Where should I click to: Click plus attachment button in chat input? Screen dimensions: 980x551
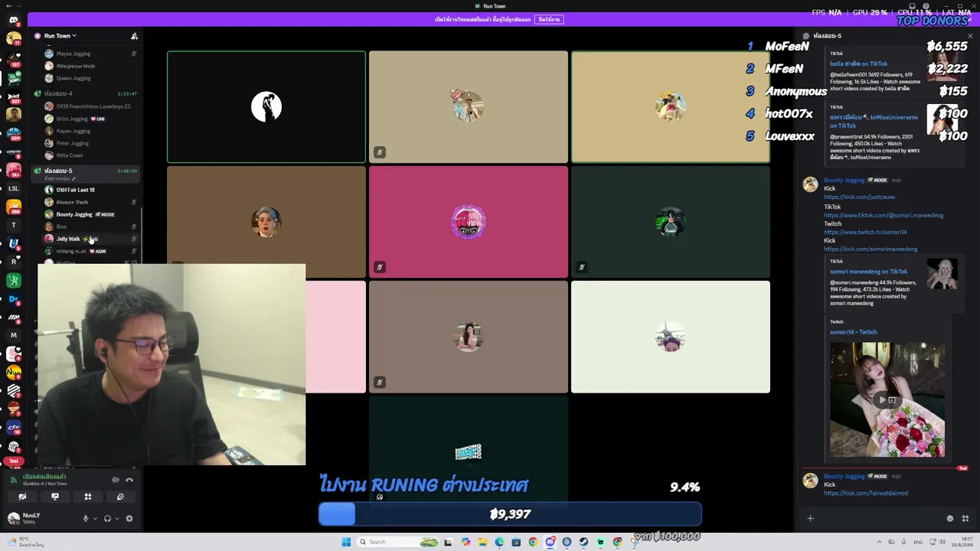(x=810, y=518)
